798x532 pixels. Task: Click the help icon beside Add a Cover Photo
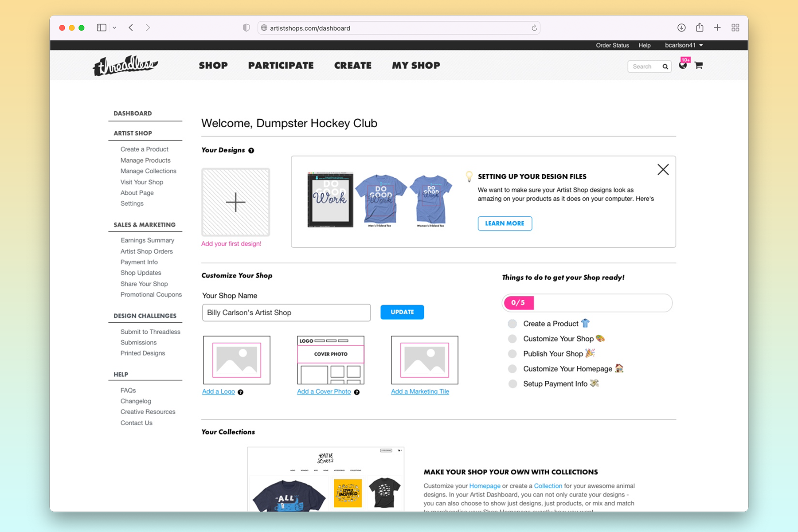point(357,392)
